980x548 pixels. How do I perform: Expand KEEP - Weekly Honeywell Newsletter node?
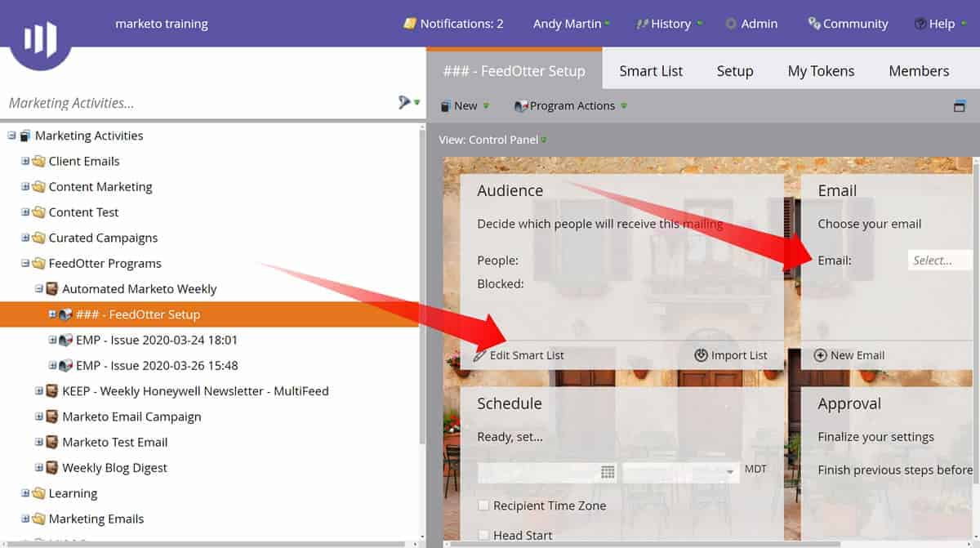(x=39, y=391)
